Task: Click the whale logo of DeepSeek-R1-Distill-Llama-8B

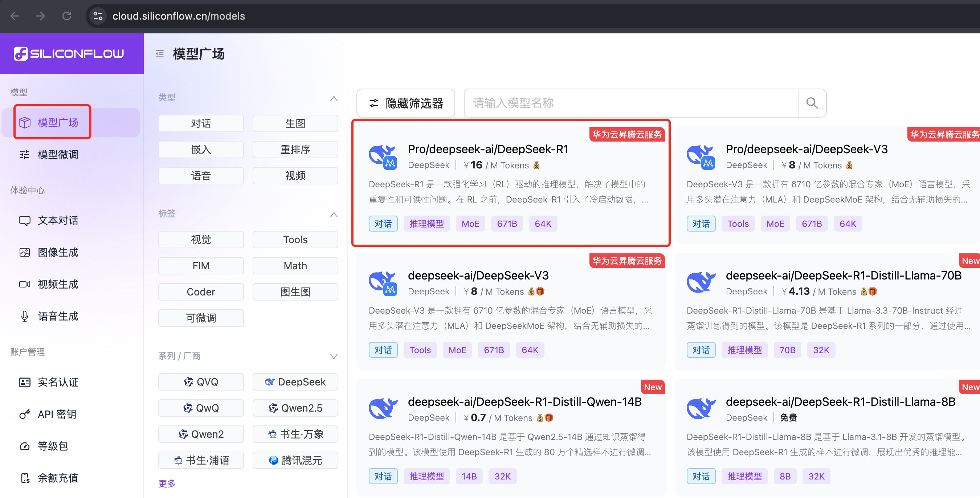Action: coord(701,409)
